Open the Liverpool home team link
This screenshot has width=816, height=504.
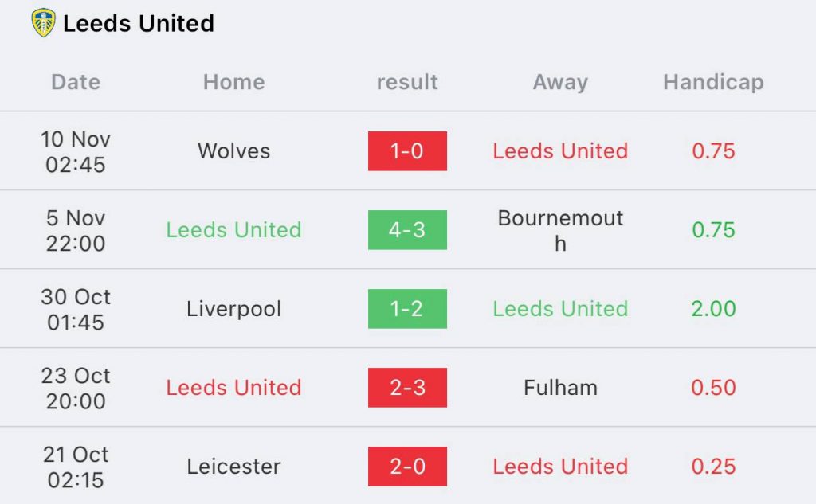[x=233, y=309]
